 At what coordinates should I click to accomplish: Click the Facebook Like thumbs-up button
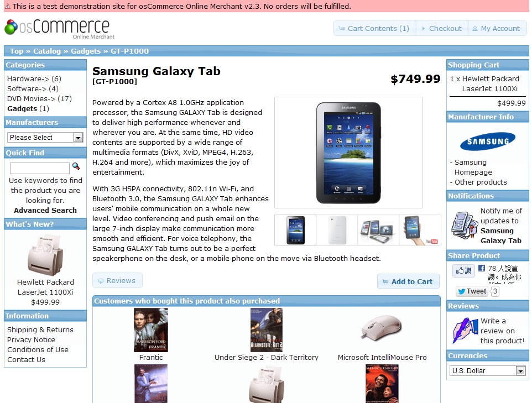coord(463,271)
